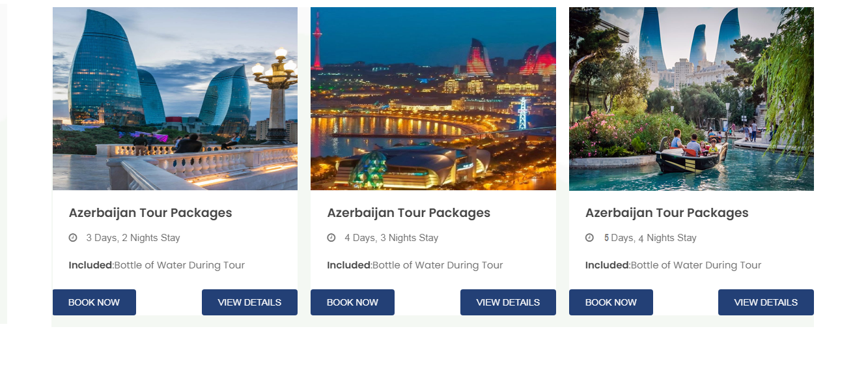Click the '5 Days, 4 Nights Stay' text

coord(650,238)
